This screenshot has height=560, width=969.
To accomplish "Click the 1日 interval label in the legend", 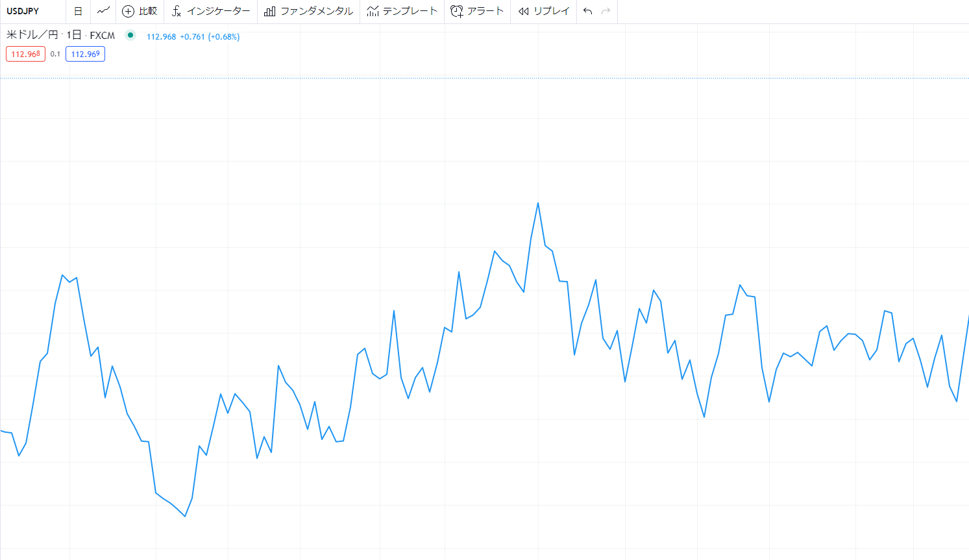I will tap(74, 35).
